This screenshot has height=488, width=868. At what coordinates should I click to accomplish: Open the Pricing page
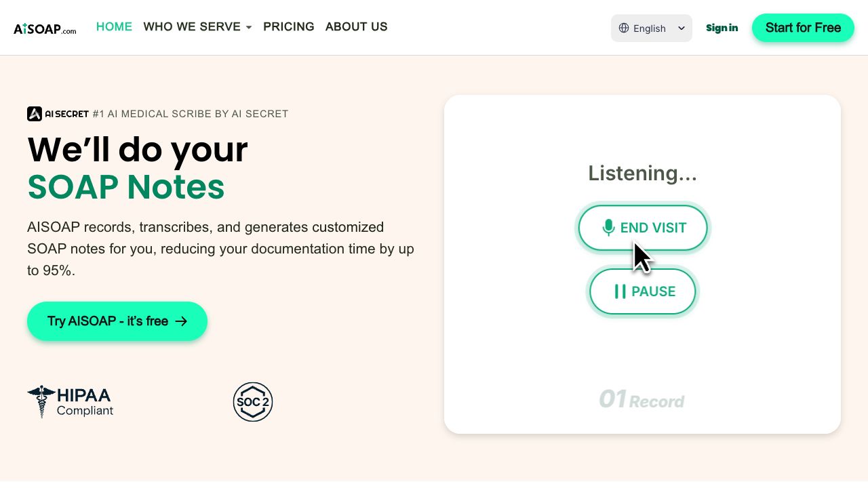[289, 27]
